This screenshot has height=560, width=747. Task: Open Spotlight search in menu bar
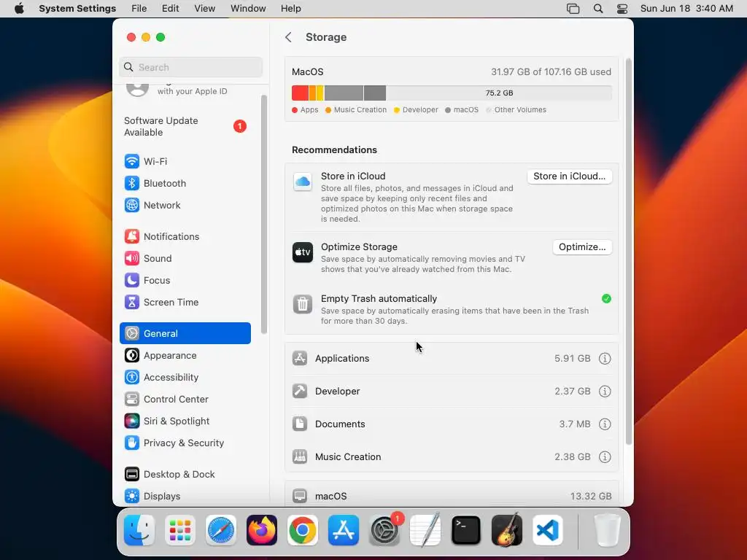tap(598, 9)
